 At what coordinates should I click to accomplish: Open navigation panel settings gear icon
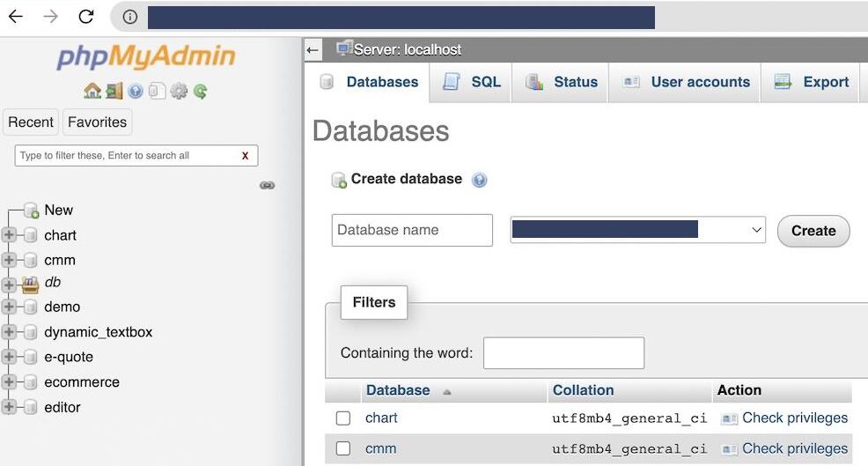tap(179, 91)
